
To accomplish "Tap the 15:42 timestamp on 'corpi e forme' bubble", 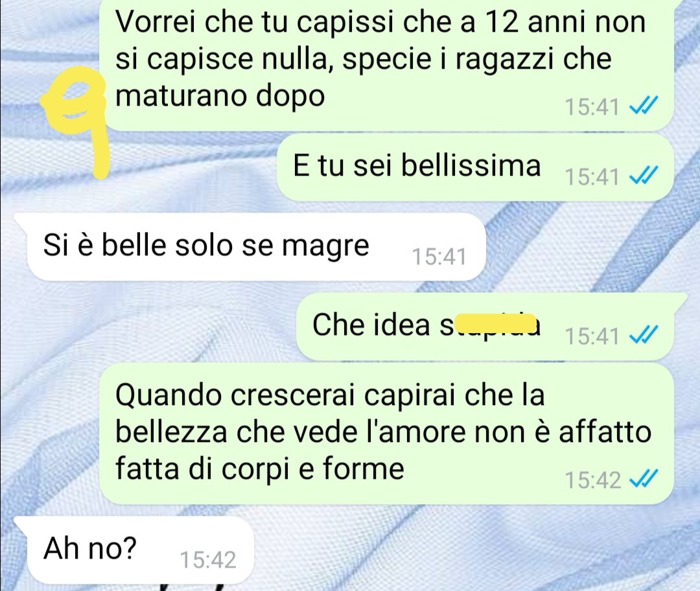I will [x=593, y=480].
